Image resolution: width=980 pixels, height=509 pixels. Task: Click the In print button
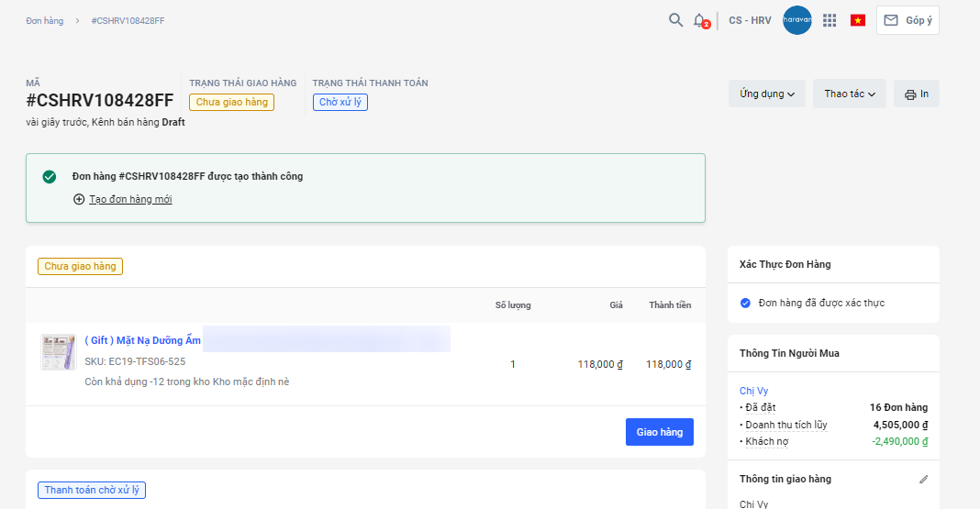click(x=917, y=94)
